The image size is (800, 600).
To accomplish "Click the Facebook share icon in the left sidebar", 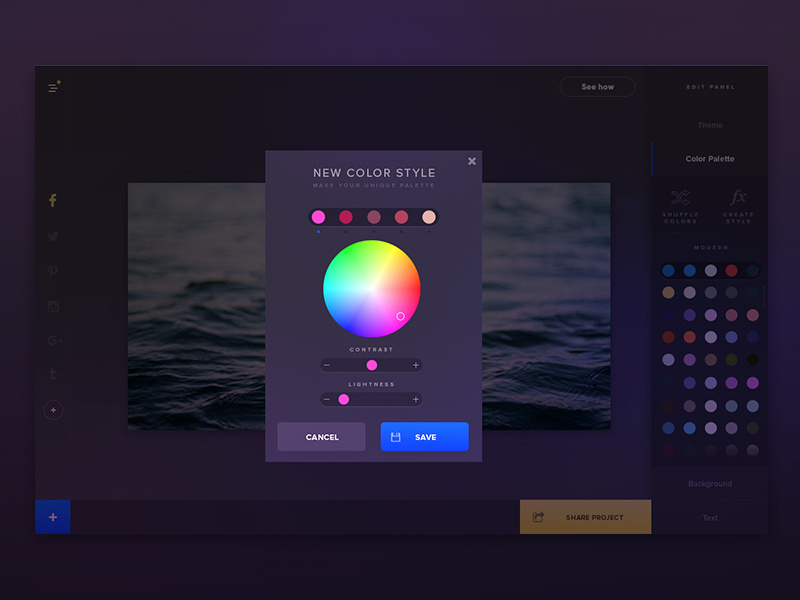I will (52, 200).
